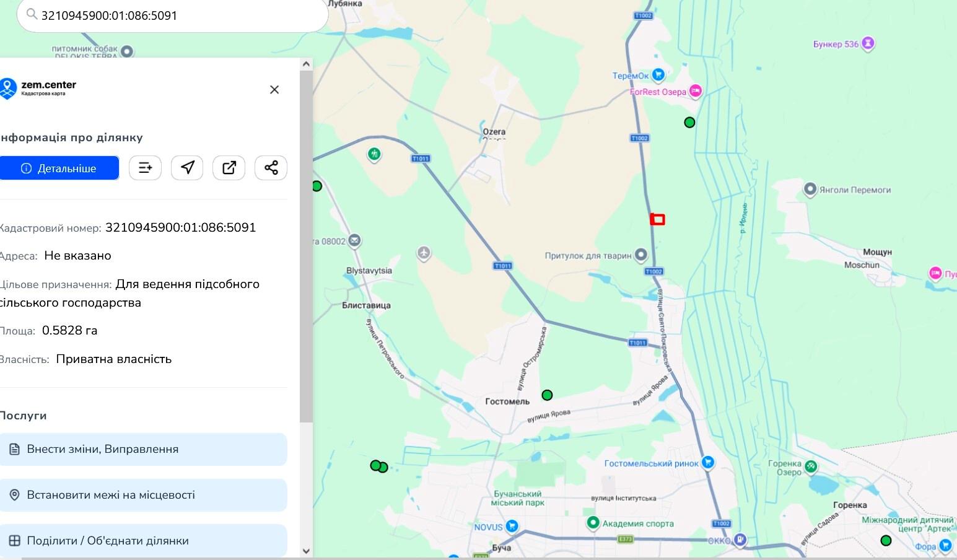Image resolution: width=957 pixels, height=560 pixels.
Task: Click green dot above Гостомель label
Action: tap(547, 395)
